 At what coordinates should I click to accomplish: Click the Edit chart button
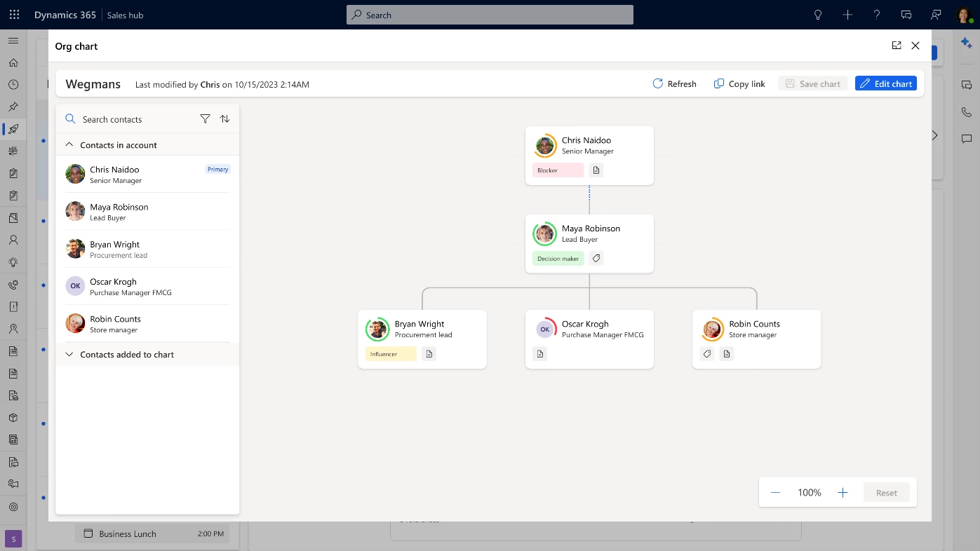[886, 83]
